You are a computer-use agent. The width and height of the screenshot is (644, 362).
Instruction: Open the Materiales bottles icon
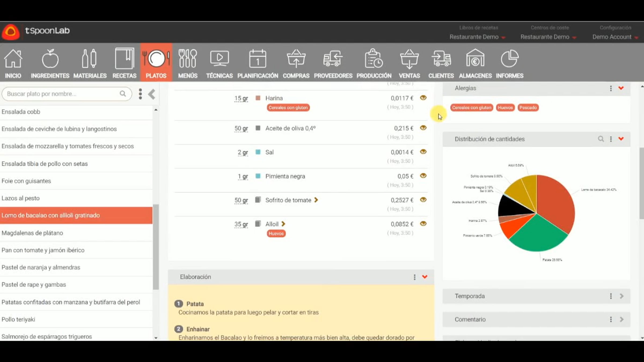point(90,58)
